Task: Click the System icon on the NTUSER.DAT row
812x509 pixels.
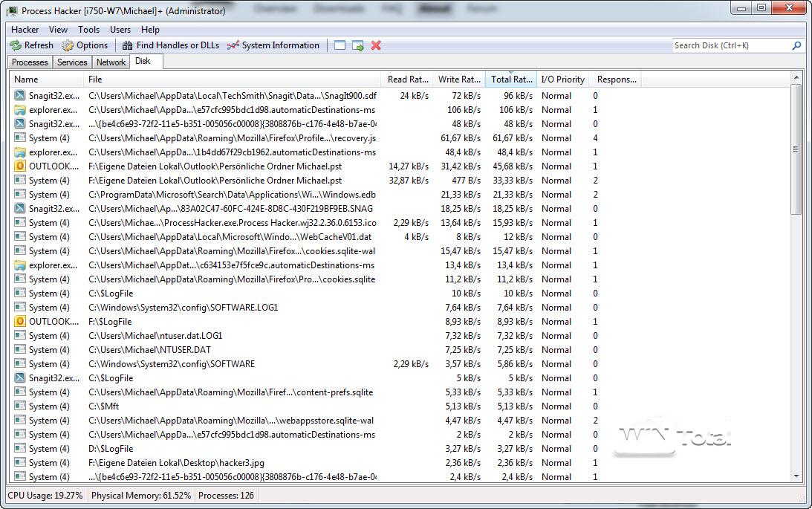Action: tap(19, 349)
